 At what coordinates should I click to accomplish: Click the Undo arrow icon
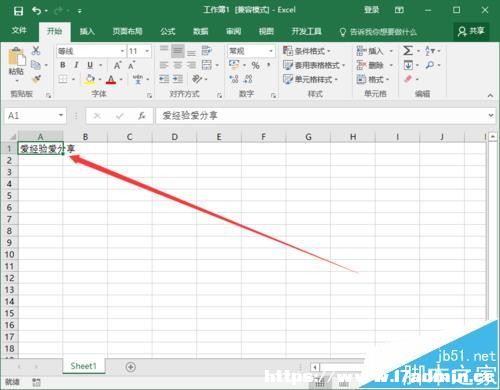(x=37, y=11)
